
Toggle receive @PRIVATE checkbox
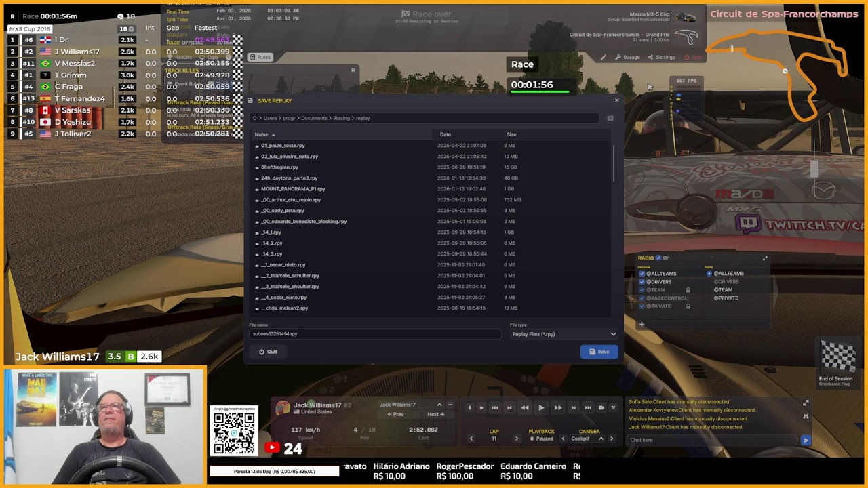[642, 306]
